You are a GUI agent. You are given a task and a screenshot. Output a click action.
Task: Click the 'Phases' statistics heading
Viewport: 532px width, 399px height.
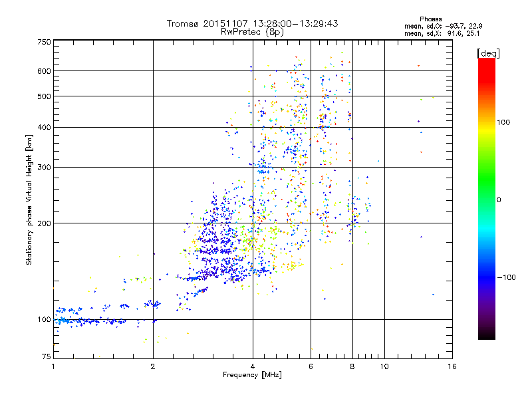(x=430, y=19)
